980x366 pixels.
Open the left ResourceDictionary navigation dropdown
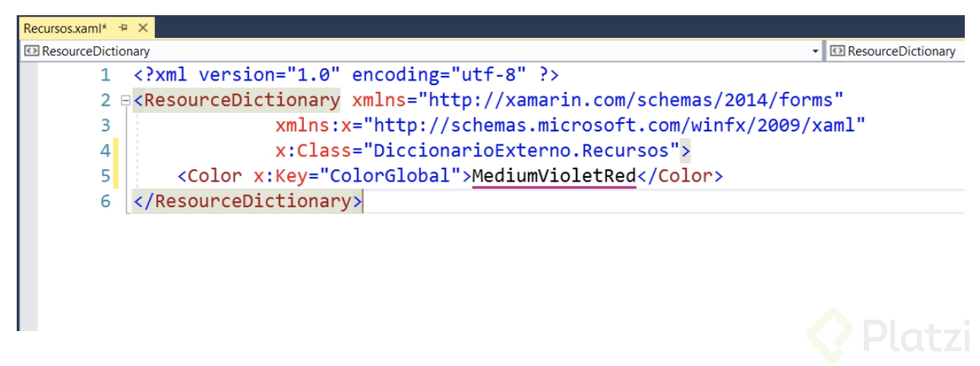coord(421,51)
